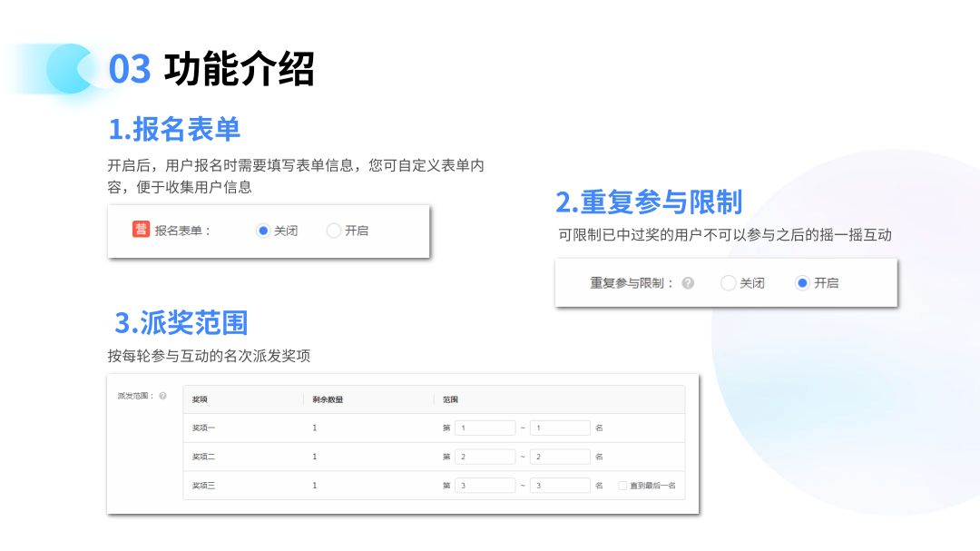Viewport: 980px width, 551px height.
Task: Click 奖项二 range end input
Action: tap(560, 457)
